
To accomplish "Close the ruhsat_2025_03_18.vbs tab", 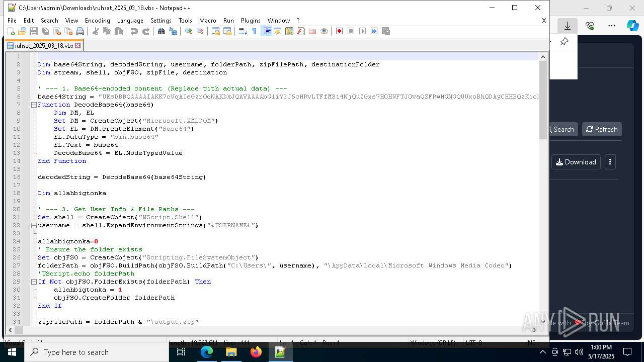I will click(x=78, y=45).
